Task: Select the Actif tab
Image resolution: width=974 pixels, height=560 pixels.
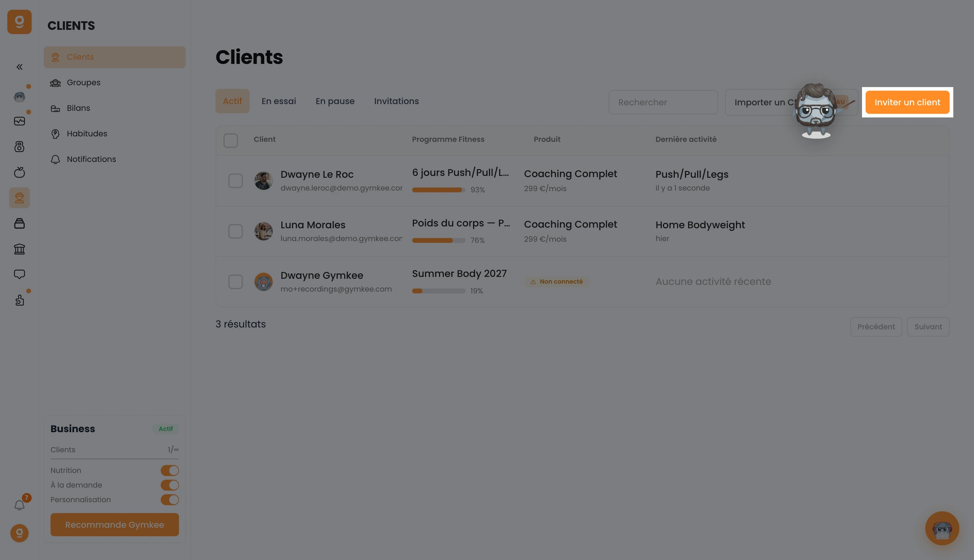Action: tap(232, 101)
